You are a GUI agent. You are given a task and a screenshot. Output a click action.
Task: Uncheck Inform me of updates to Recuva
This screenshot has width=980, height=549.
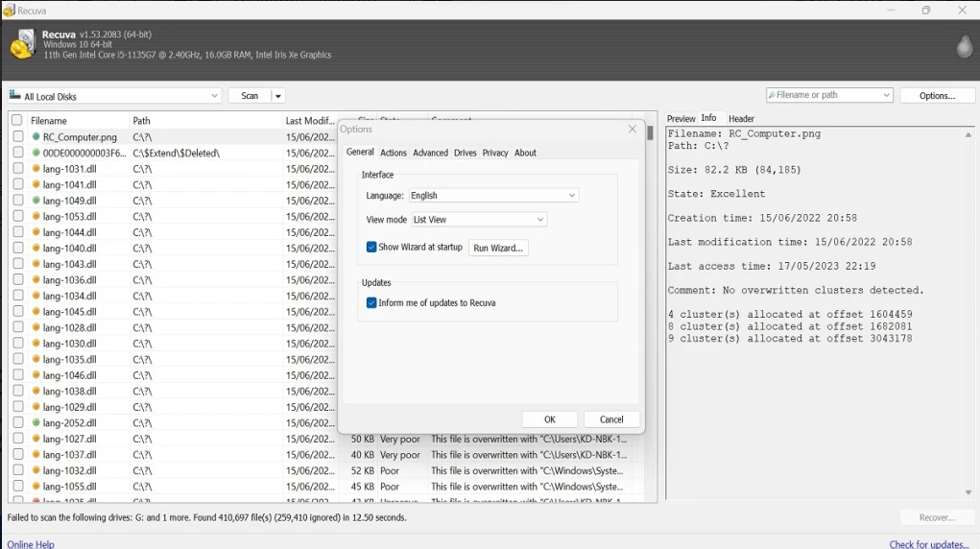(371, 302)
